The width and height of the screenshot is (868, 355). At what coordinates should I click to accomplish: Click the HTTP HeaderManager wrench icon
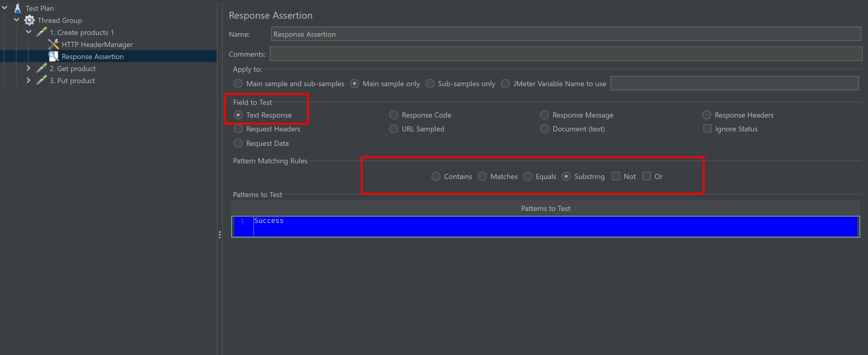click(x=53, y=45)
